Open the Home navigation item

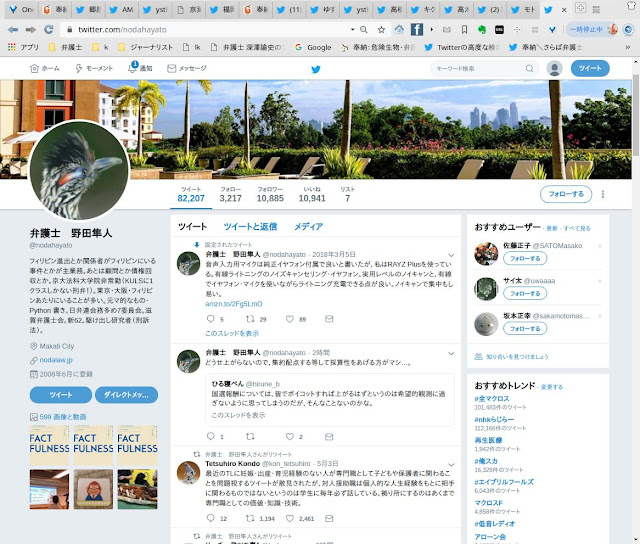(x=45, y=69)
